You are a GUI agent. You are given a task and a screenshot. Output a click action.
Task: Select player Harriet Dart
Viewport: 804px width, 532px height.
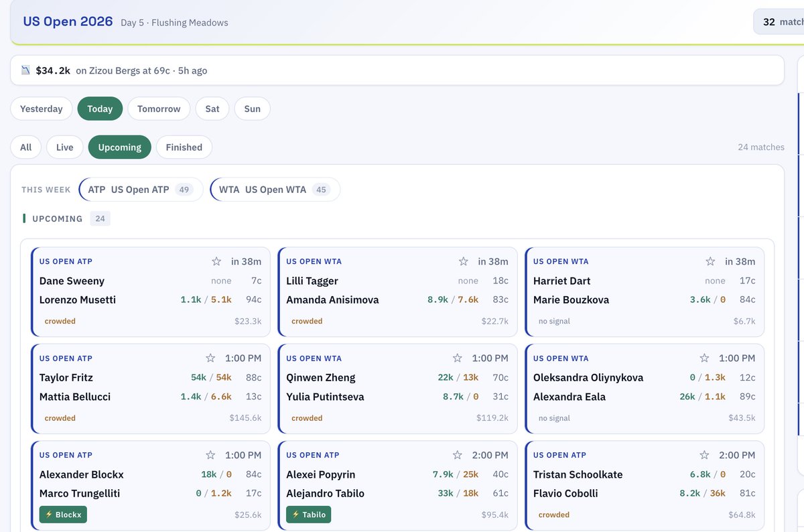562,281
